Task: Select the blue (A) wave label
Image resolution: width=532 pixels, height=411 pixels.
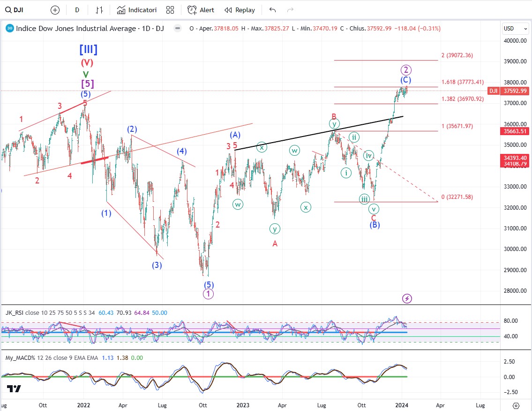Action: point(235,135)
